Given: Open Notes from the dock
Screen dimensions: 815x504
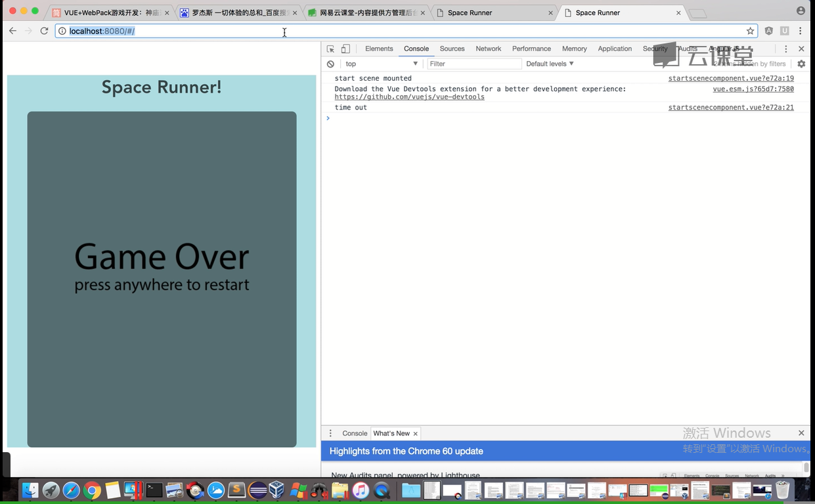Looking at the screenshot, I should coord(112,490).
